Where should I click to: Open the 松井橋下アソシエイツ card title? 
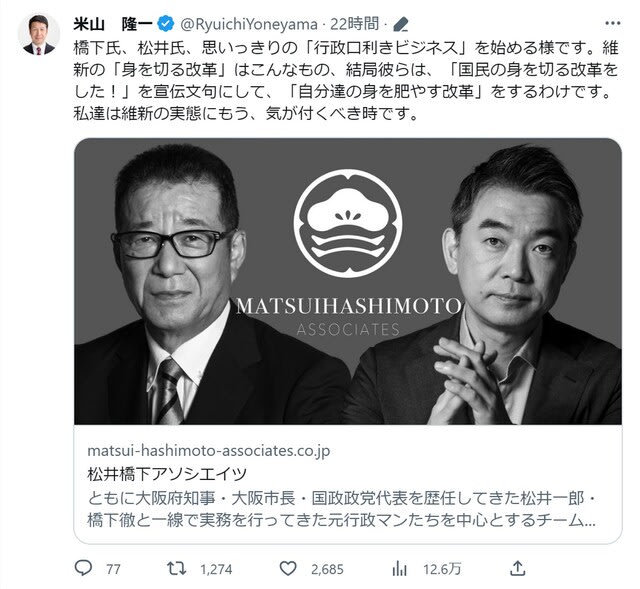click(167, 474)
